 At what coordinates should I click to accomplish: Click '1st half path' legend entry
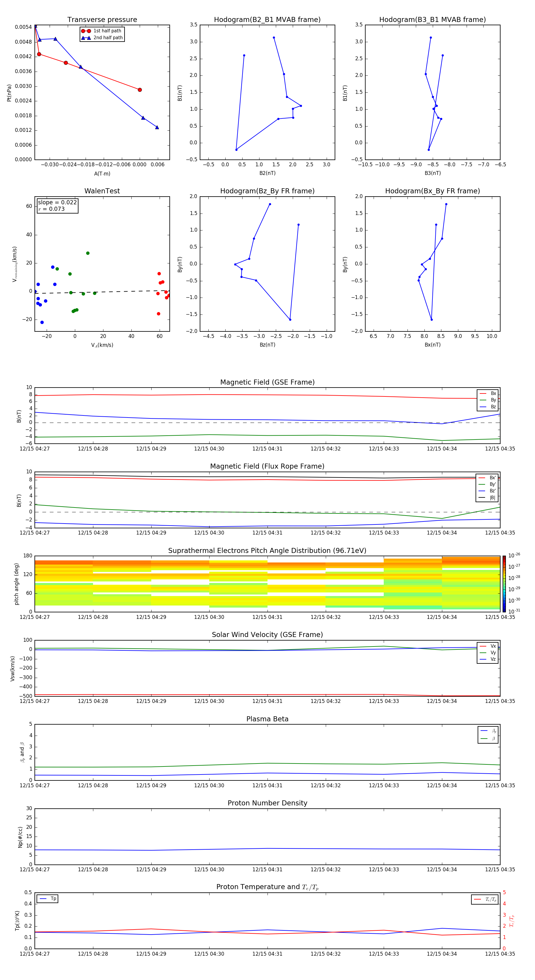click(102, 31)
